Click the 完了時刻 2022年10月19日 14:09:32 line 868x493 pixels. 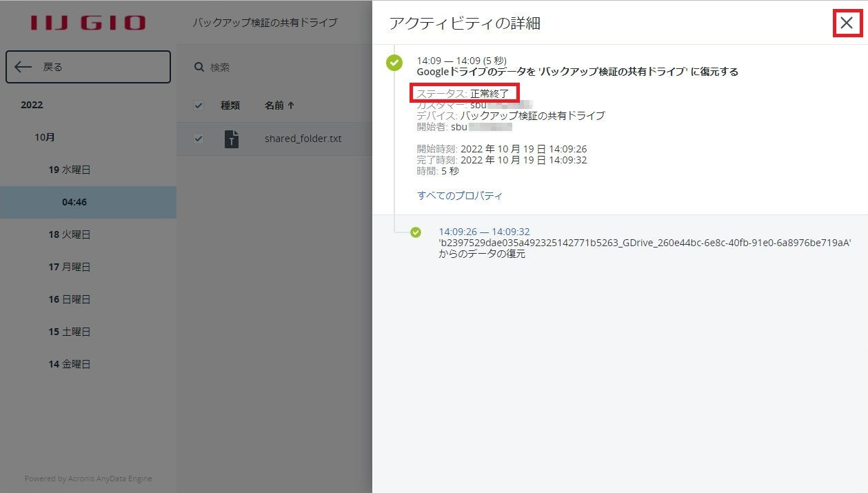502,160
